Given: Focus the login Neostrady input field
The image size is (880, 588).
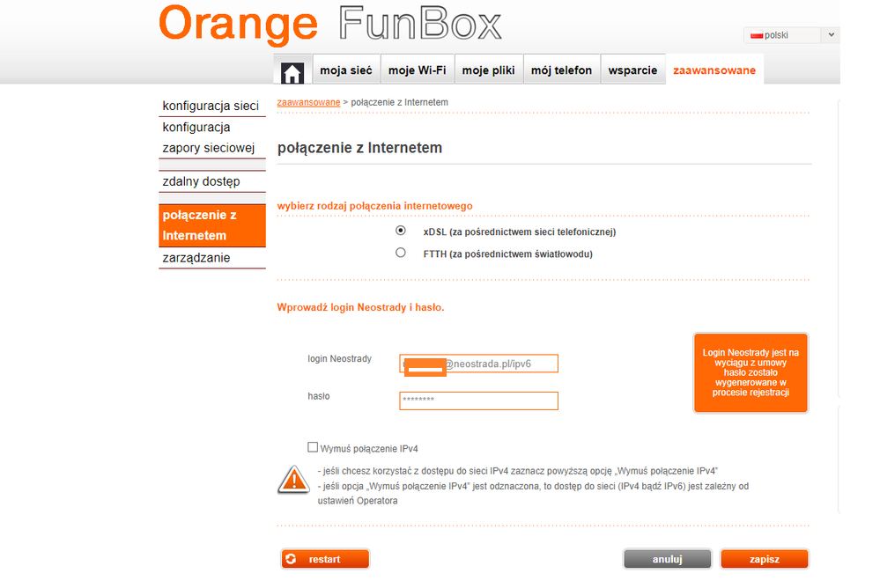Looking at the screenshot, I should 478,364.
